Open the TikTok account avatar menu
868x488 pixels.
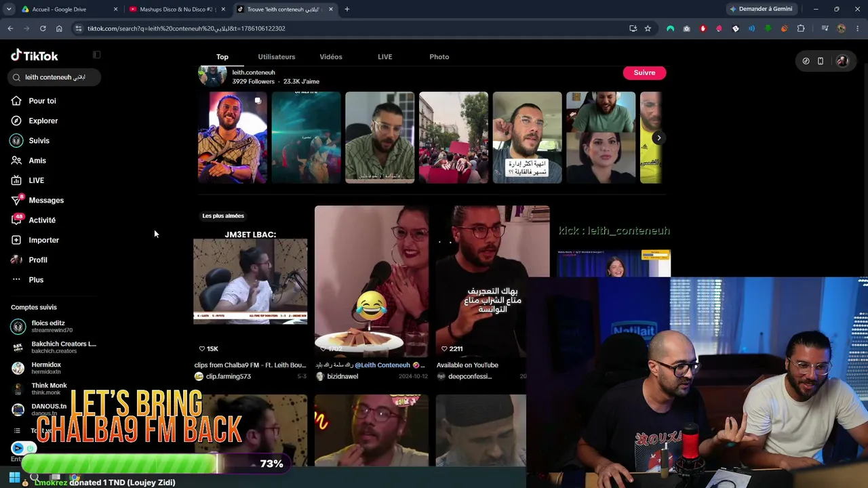click(842, 61)
